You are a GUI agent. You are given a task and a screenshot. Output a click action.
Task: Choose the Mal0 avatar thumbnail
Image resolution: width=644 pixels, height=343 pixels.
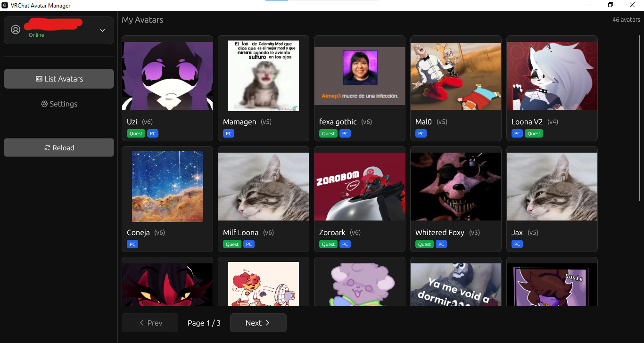[456, 76]
